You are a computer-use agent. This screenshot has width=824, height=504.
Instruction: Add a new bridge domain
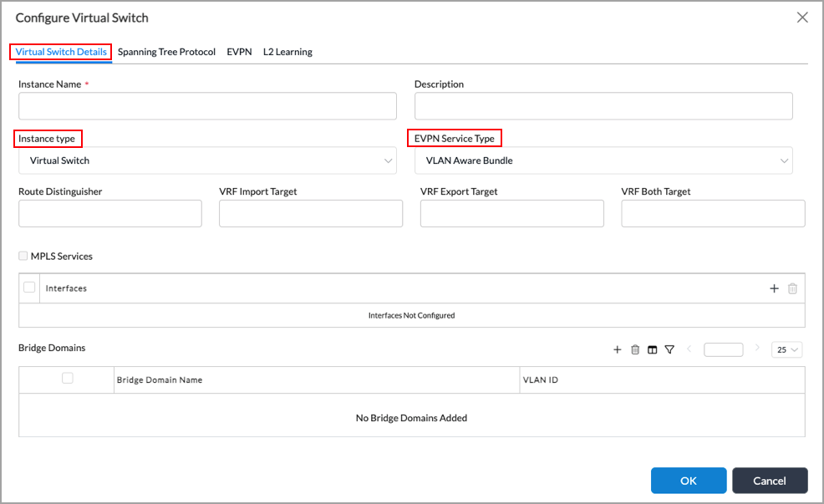coord(618,349)
